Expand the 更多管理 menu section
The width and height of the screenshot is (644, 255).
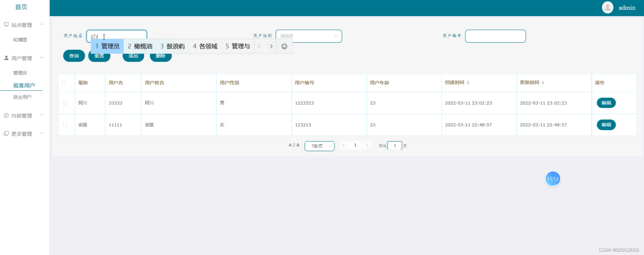[42, 133]
